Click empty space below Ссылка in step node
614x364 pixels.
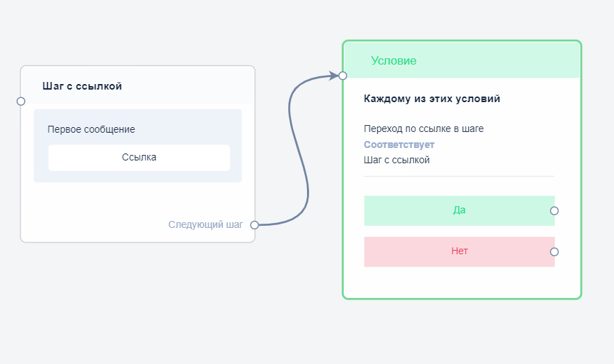tap(138, 201)
